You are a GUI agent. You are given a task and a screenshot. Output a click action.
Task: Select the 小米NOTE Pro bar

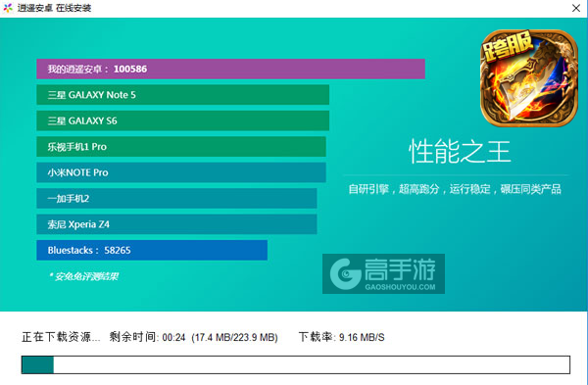click(x=181, y=172)
